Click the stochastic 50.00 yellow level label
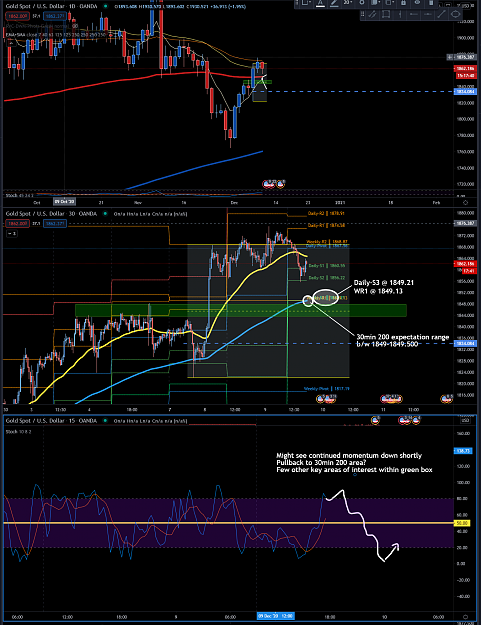 tap(462, 523)
